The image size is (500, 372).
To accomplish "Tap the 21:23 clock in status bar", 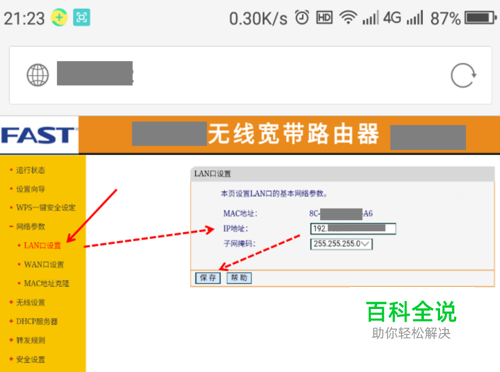I will [24, 18].
